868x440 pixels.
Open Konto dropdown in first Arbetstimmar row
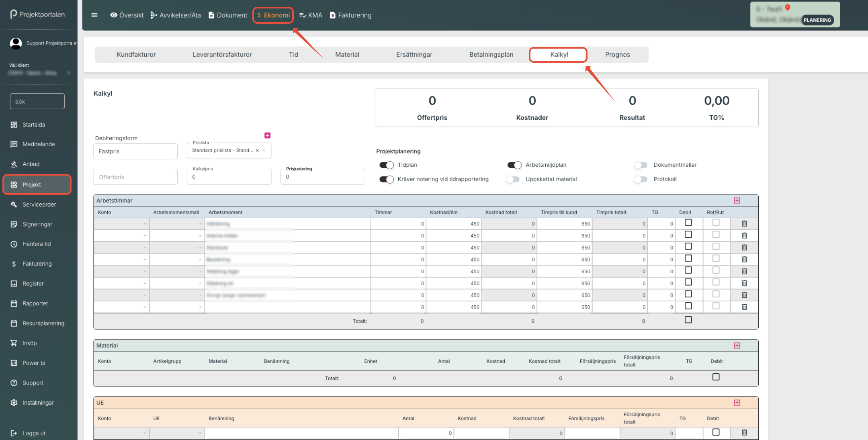(145, 224)
